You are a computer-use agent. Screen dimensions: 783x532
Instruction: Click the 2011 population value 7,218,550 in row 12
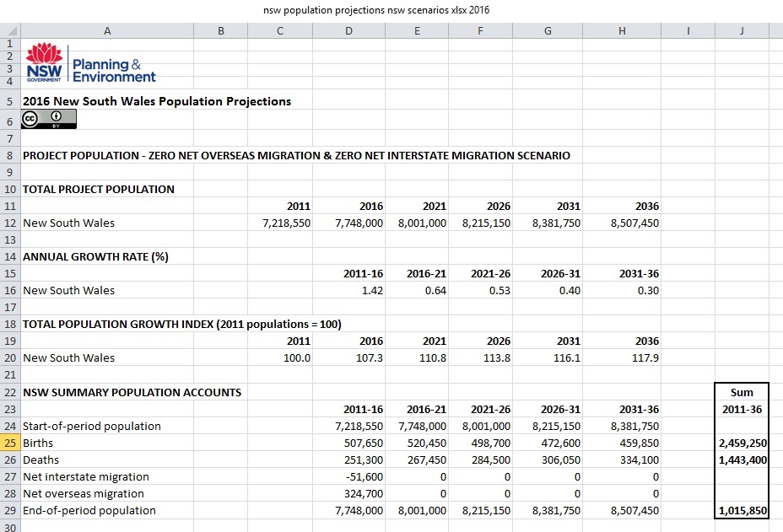pyautogui.click(x=286, y=223)
